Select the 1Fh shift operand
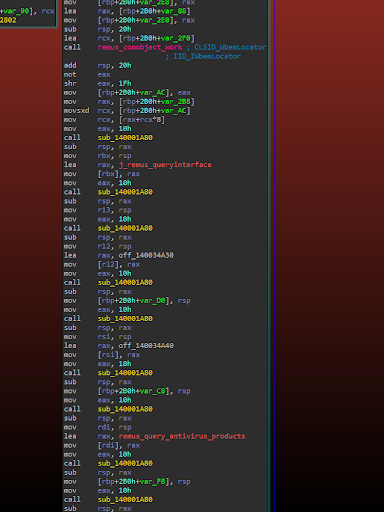 (x=125, y=84)
